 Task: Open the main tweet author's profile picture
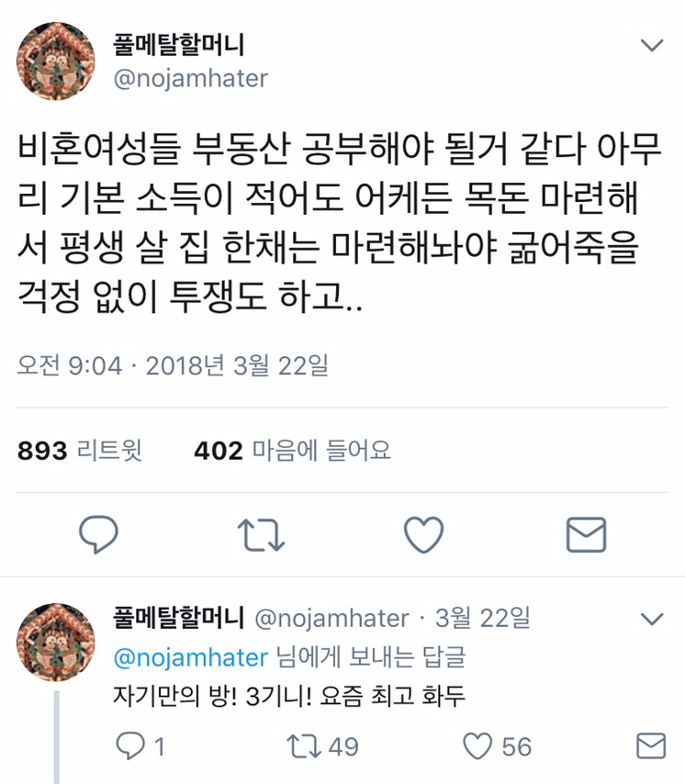tap(55, 61)
